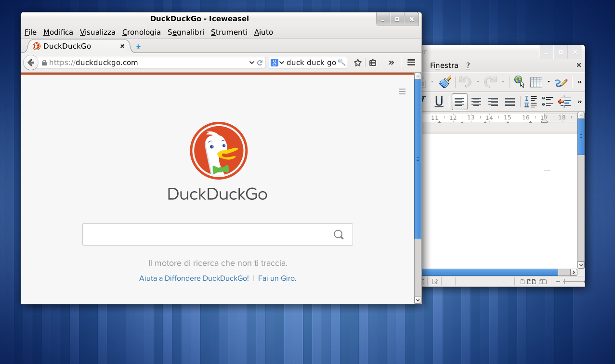Select single-page view icon in Writer status bar
Viewport: 615px width, 364px height.
pos(523,282)
